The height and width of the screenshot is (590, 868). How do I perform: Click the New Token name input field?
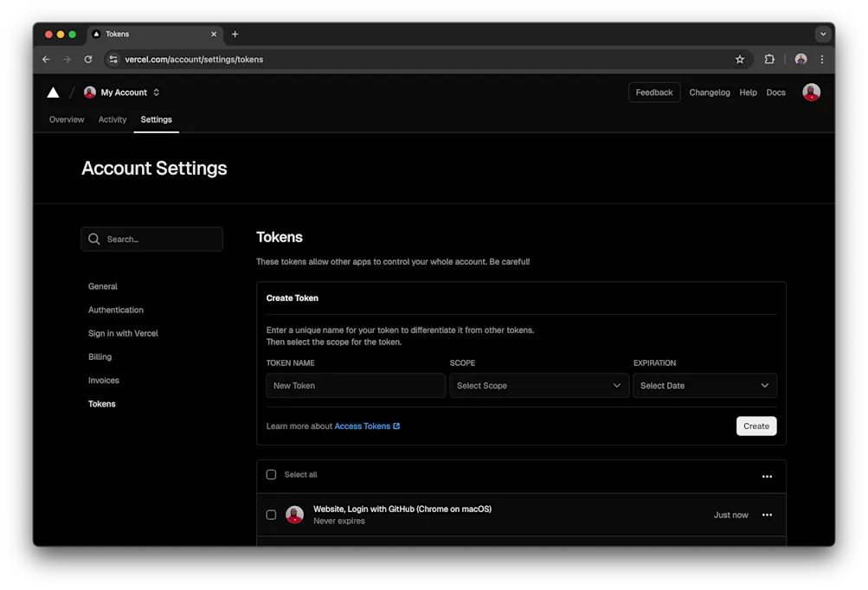pyautogui.click(x=355, y=385)
